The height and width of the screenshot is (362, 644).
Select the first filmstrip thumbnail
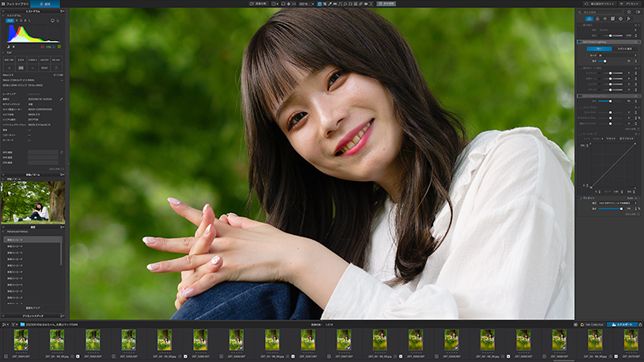point(21,339)
